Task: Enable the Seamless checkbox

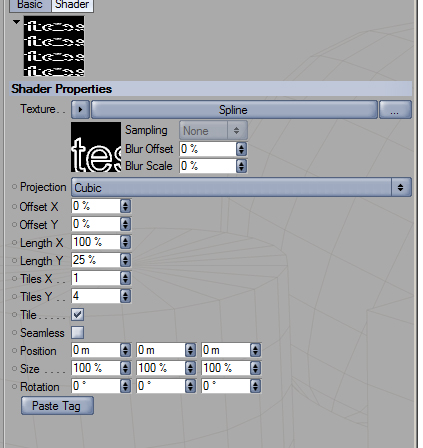Action: tap(78, 333)
